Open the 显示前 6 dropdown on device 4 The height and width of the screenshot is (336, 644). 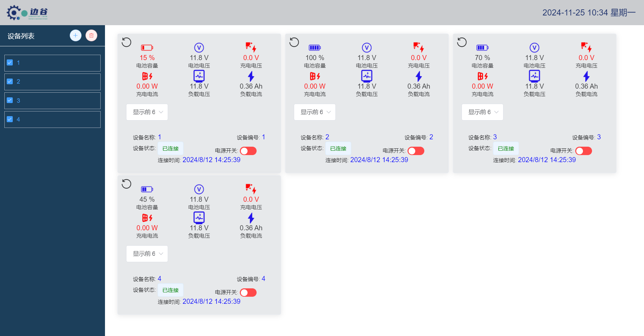click(147, 254)
